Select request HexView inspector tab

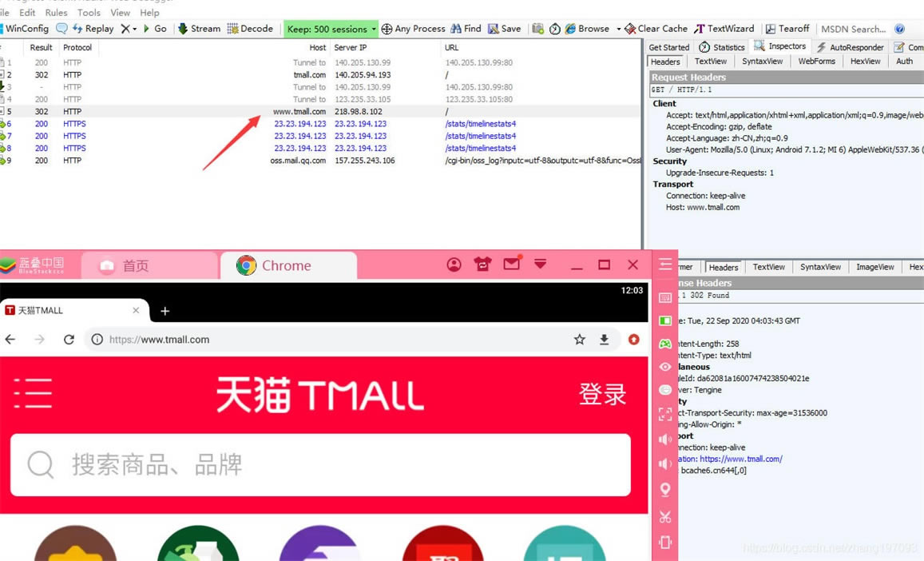(865, 62)
